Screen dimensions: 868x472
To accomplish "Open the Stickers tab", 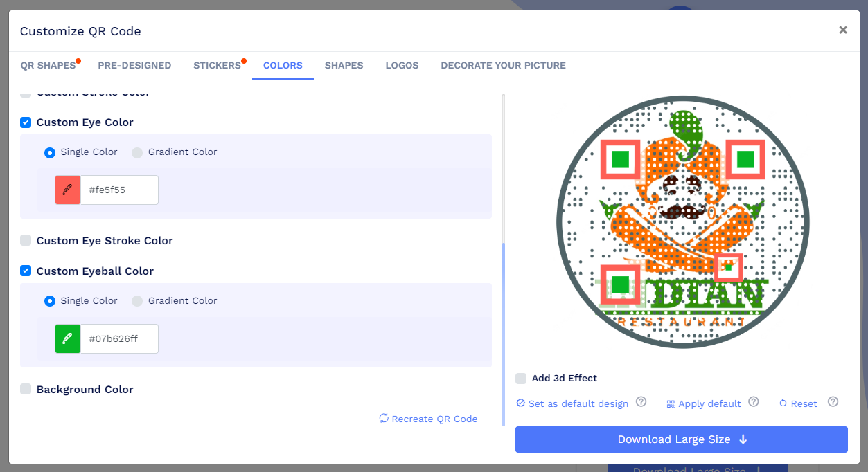I will coord(217,66).
